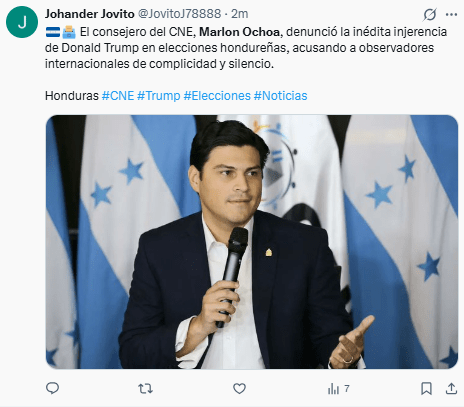This screenshot has height=407, width=464.
Task: Click the Honduras flag emoji
Action: pos(53,32)
